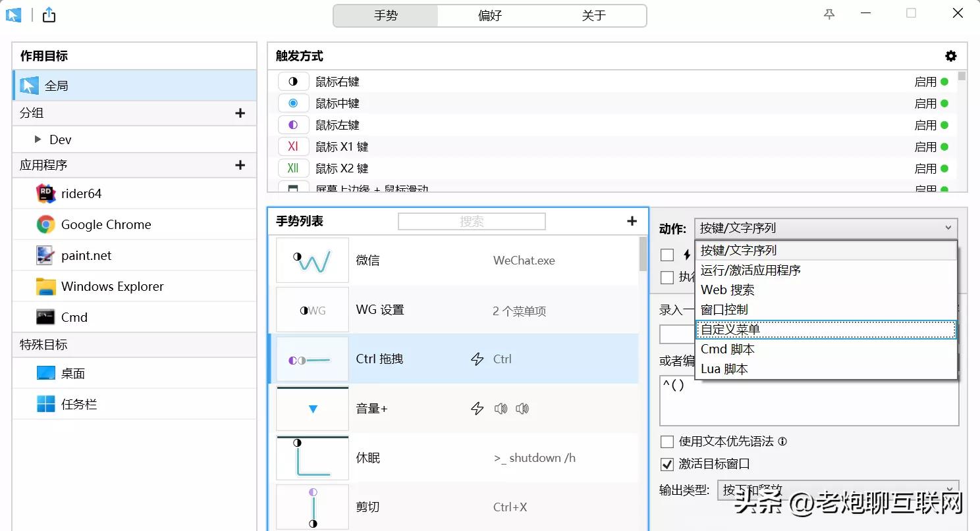This screenshot has height=531, width=980.
Task: Uncheck the 激活目标窗口 checkbox
Action: pyautogui.click(x=667, y=464)
